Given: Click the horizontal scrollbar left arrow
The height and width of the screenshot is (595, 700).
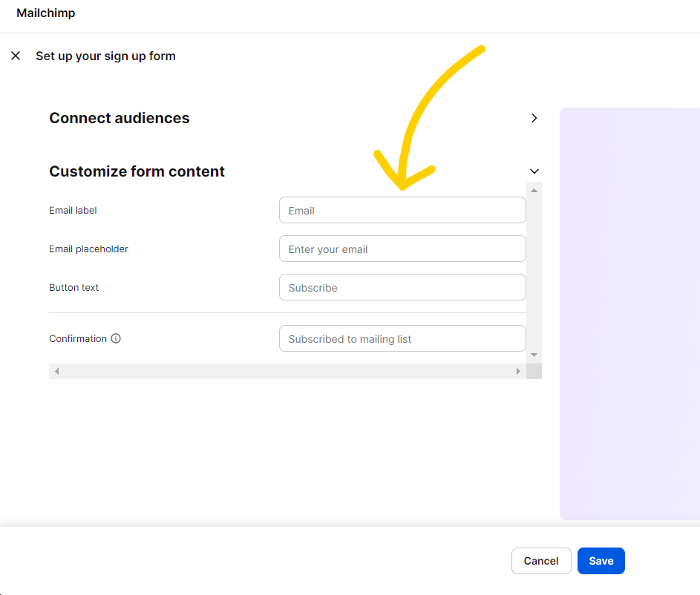Looking at the screenshot, I should [x=56, y=371].
